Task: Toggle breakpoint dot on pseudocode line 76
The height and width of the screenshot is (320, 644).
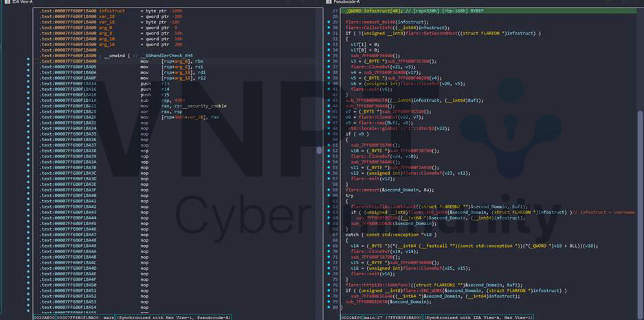Action: coord(329,285)
